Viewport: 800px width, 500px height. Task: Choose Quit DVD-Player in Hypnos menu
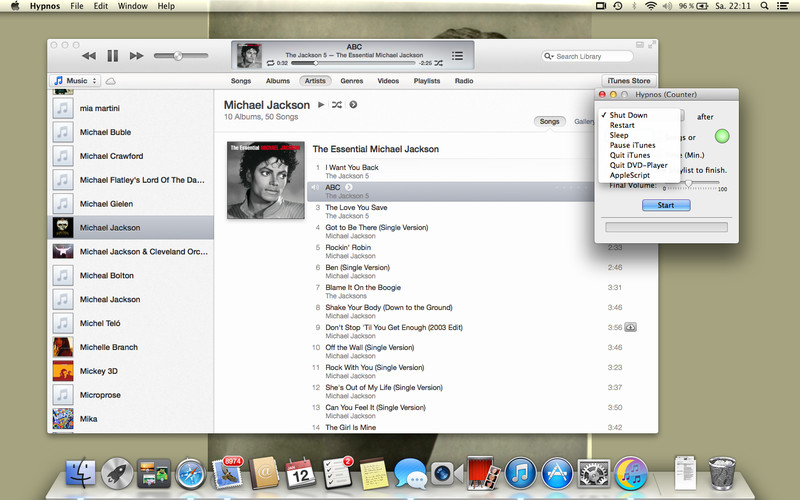(639, 165)
